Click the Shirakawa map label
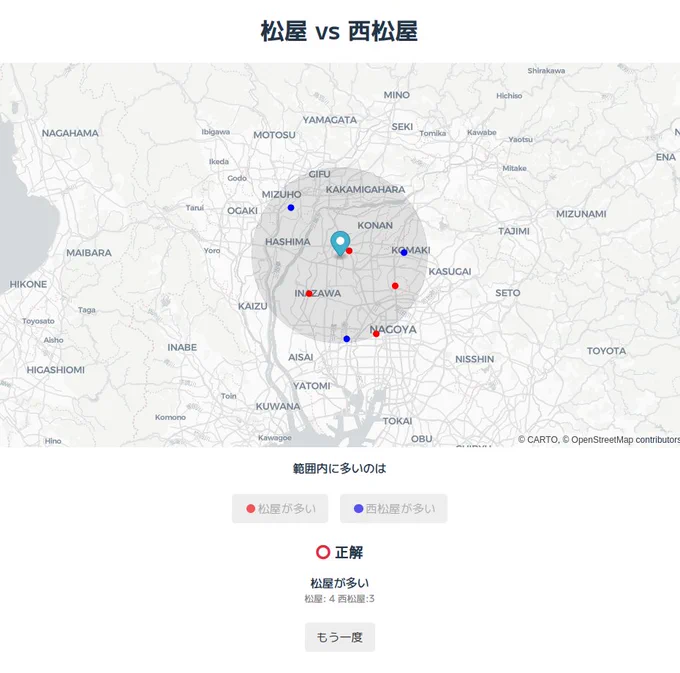The image size is (680, 673). pos(546,71)
